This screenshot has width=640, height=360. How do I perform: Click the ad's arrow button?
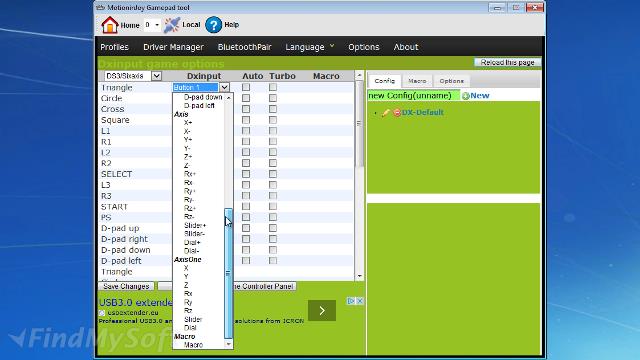point(322,311)
